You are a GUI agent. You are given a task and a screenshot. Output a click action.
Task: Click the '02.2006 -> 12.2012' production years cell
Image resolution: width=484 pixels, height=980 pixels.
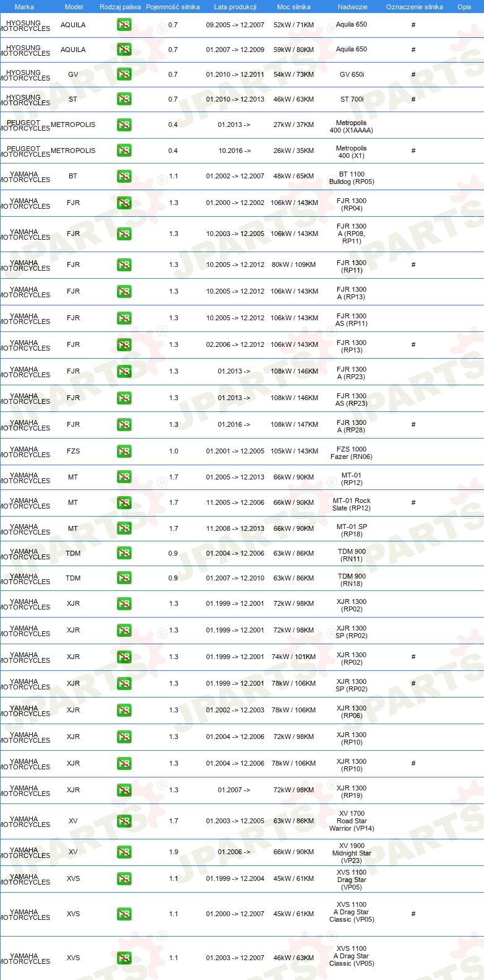tap(235, 344)
